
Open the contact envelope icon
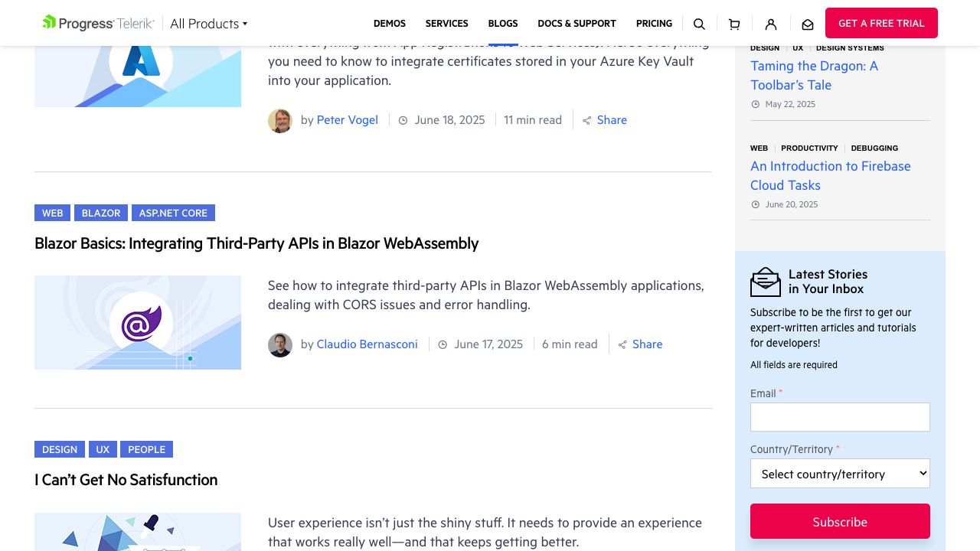(x=808, y=24)
